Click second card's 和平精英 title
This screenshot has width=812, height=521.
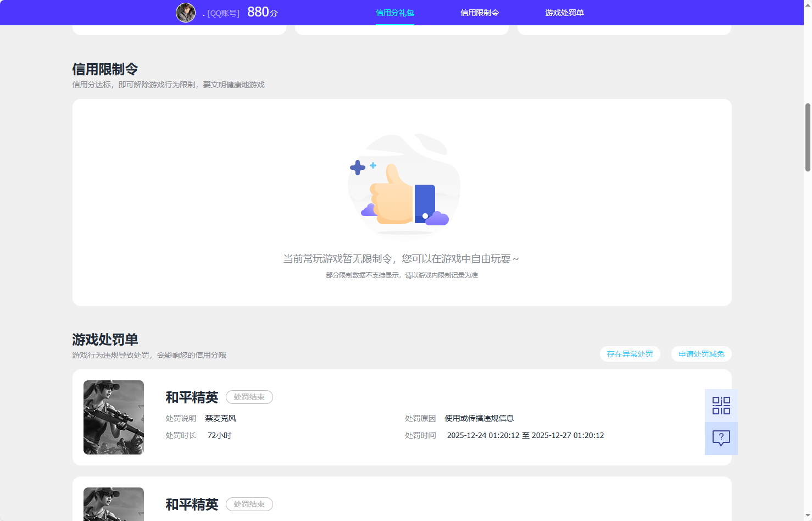(192, 504)
